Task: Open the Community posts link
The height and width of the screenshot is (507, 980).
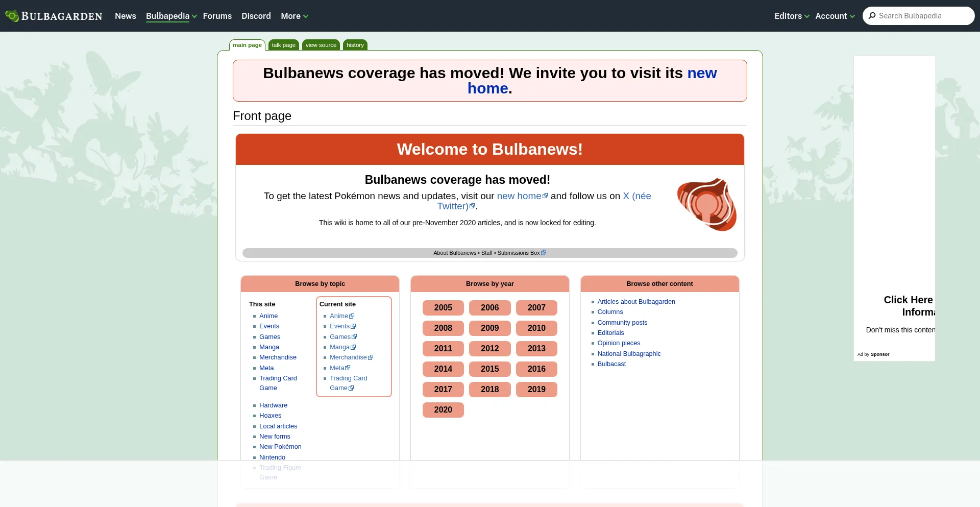Action: 622,323
